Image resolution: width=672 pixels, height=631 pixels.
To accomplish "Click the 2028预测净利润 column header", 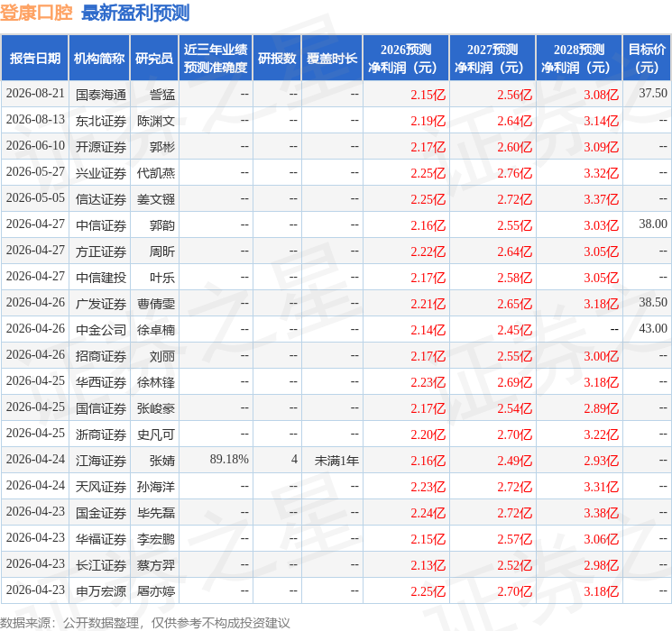I will click(579, 59).
